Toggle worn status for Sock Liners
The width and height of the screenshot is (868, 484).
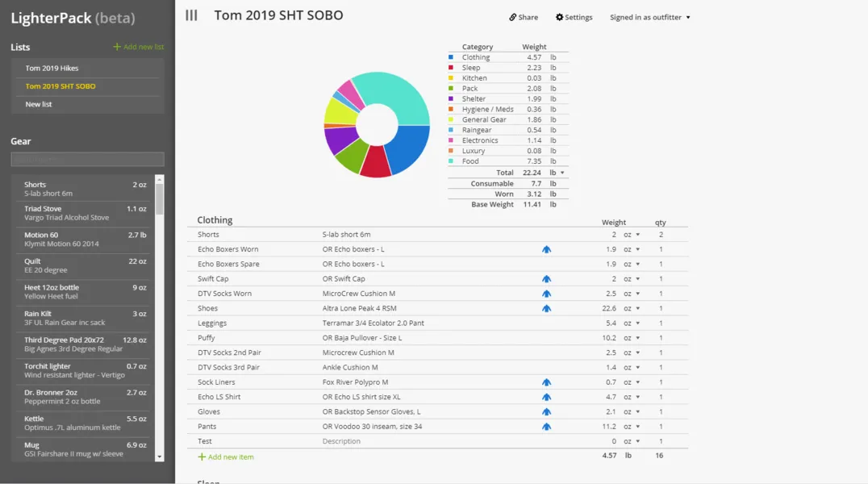546,382
